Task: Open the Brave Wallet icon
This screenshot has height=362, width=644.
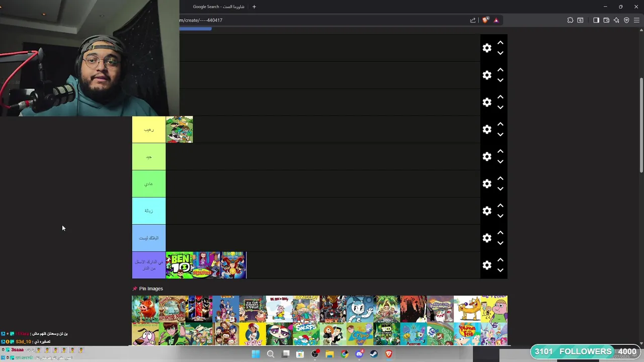Action: 606,20
